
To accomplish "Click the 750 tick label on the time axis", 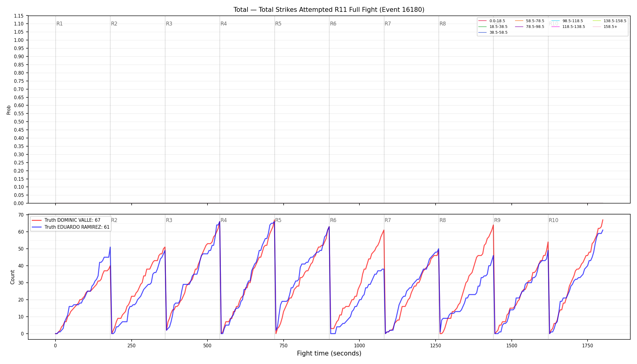I will [x=284, y=345].
